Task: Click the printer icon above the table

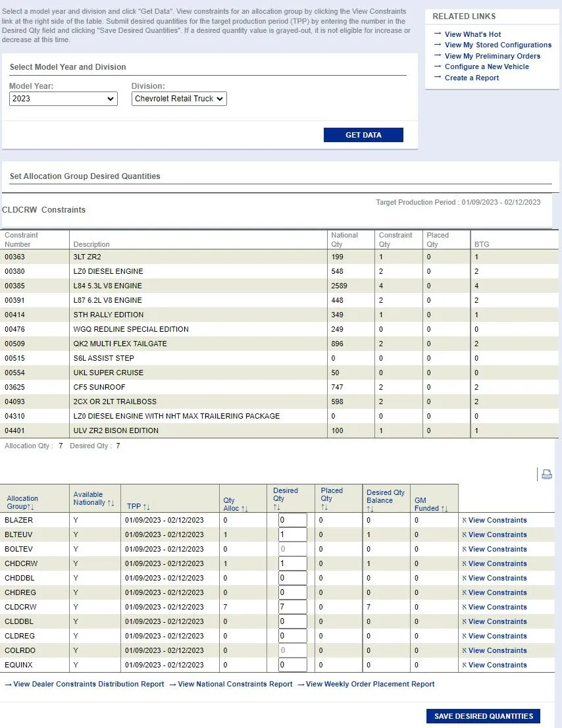Action: pyautogui.click(x=546, y=474)
